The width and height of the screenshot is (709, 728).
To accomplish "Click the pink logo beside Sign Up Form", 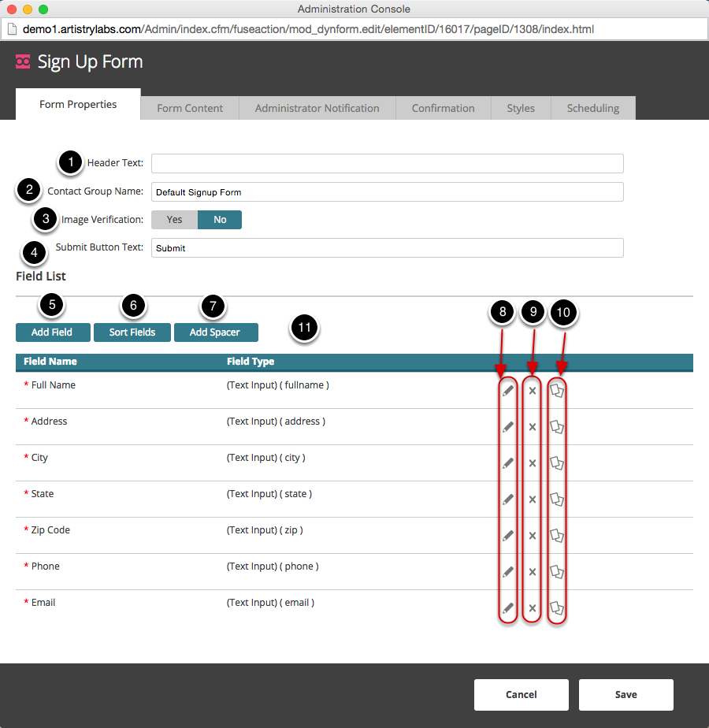I will (x=23, y=61).
